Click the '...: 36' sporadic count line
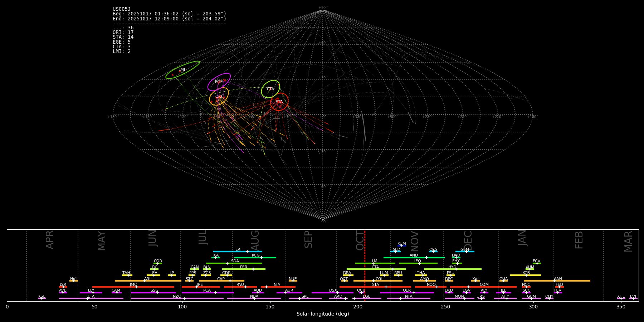 click(x=123, y=28)
